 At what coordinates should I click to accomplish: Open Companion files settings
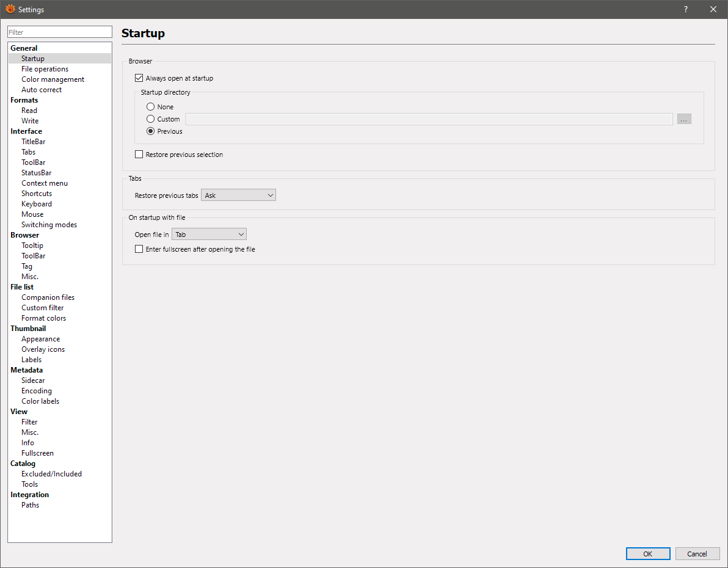(48, 297)
